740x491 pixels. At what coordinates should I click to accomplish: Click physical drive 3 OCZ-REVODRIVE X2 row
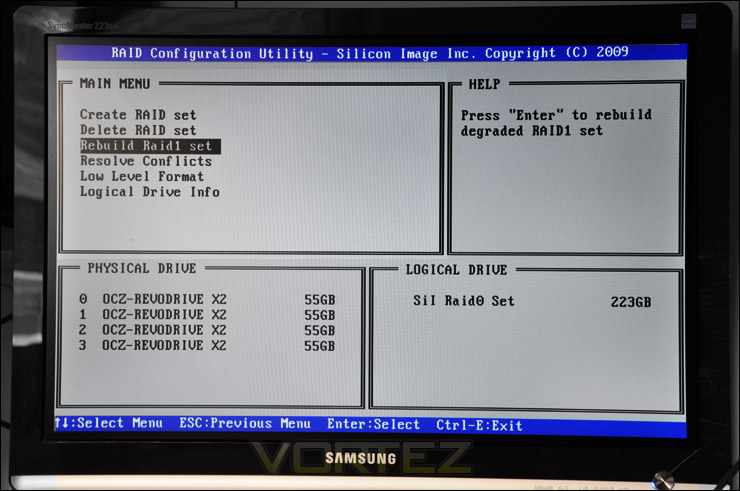point(207,346)
